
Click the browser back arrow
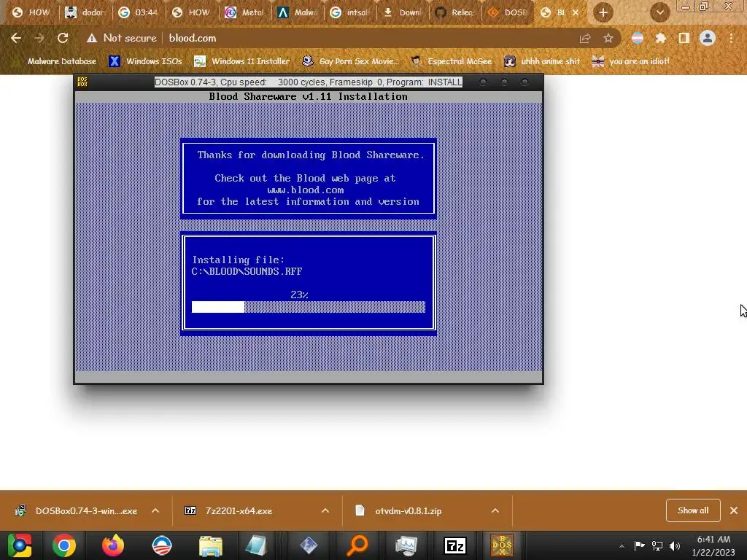[x=16, y=38]
